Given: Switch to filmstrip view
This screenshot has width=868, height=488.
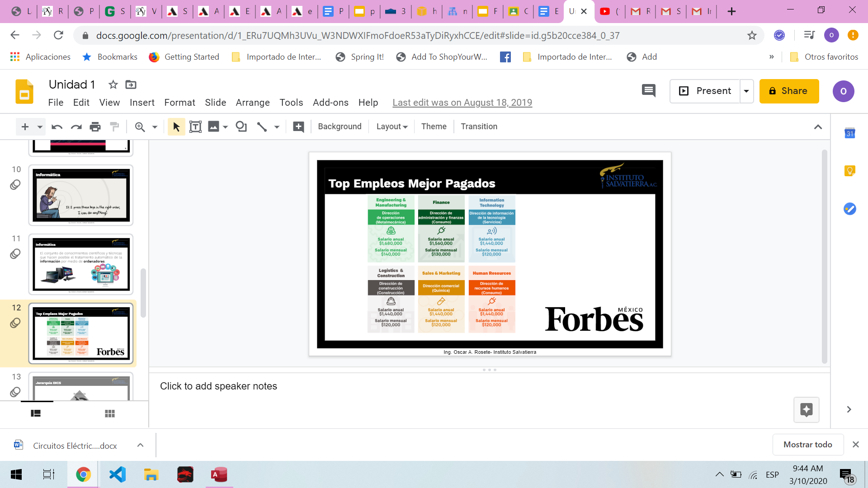Looking at the screenshot, I should [x=36, y=413].
